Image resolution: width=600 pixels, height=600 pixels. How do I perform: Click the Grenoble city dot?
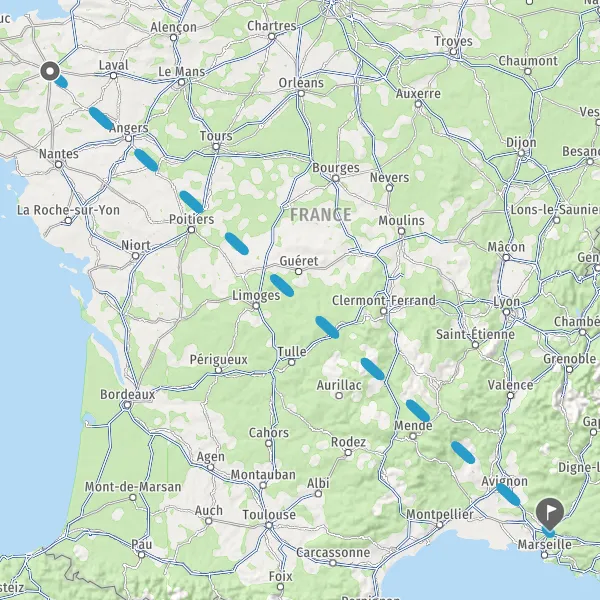(x=569, y=369)
